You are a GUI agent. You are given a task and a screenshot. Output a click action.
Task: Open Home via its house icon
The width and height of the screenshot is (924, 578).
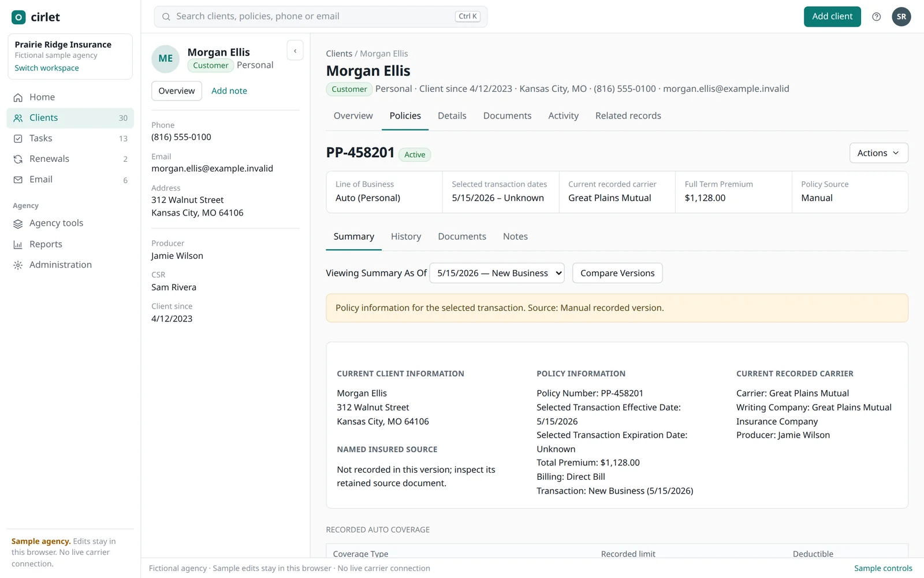(x=18, y=98)
